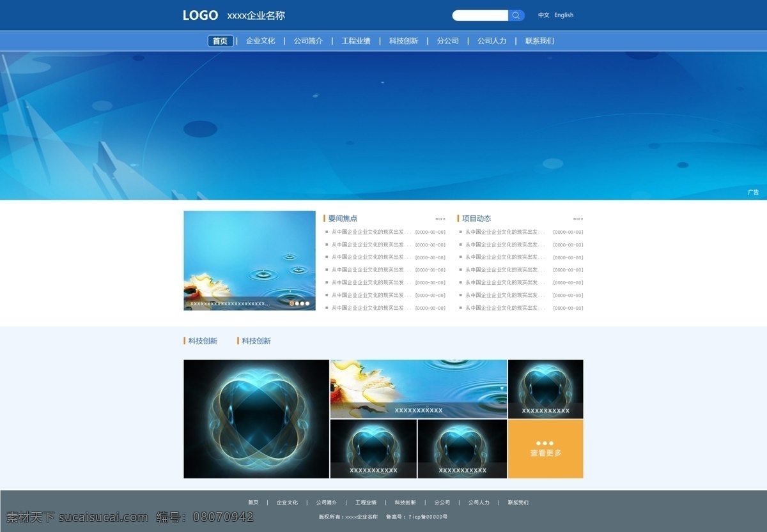Click the magnifier search button
767x532 pixels.
(x=516, y=15)
